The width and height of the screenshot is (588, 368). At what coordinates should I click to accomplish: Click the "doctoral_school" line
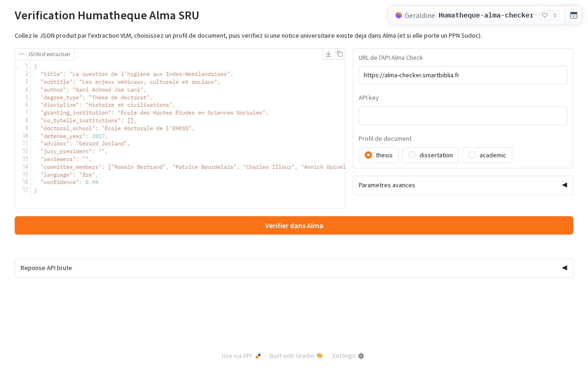click(118, 128)
